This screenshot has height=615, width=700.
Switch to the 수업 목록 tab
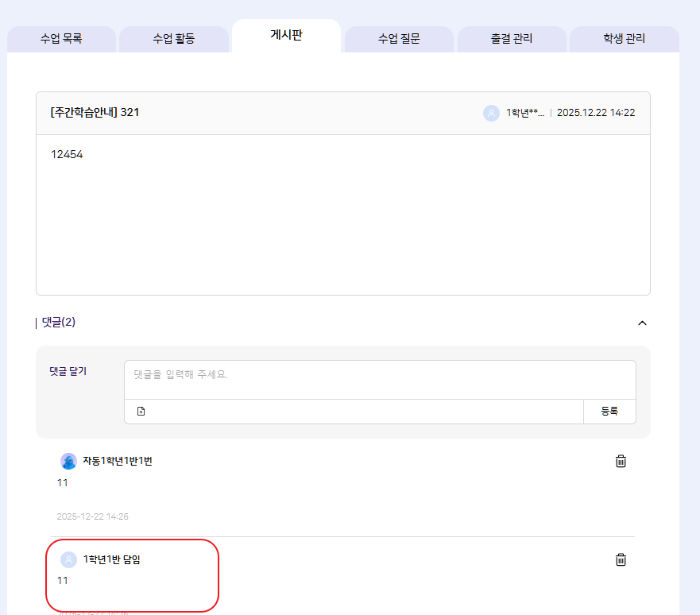(61, 38)
